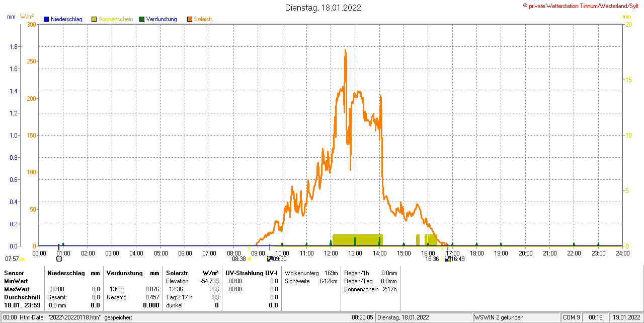Click the 00:19 status bar field
Screen dimensions: 644x323
(x=596, y=317)
